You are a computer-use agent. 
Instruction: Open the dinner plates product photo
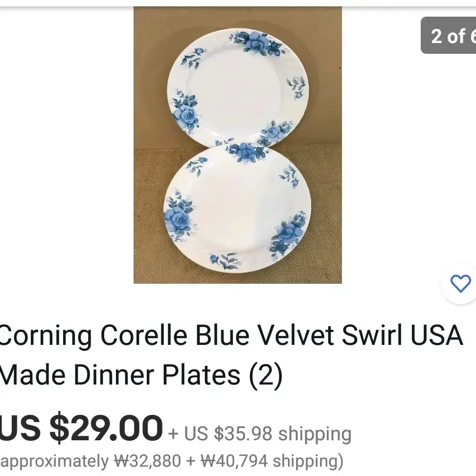[238, 145]
